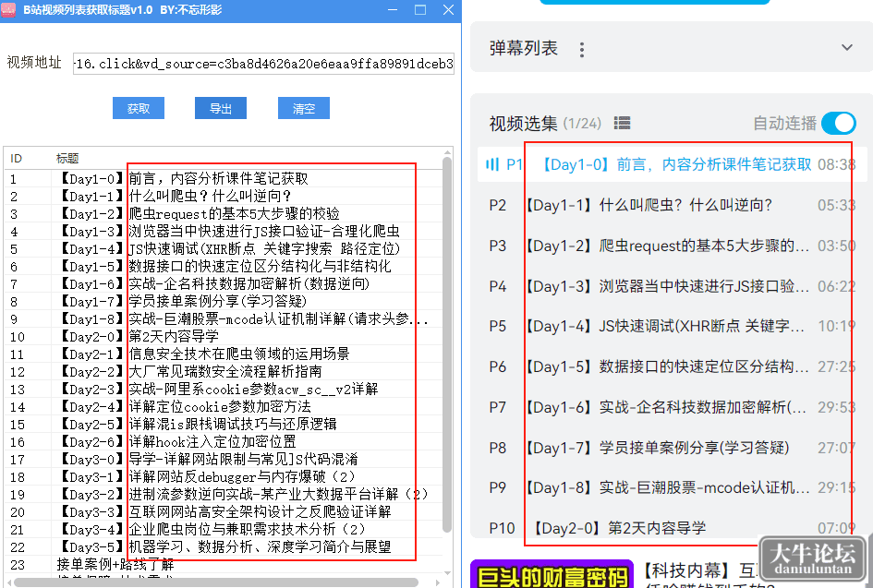Select row 15 【Day2-5】详解混淆跟栈调试技巧
The image size is (873, 588).
[x=223, y=424]
